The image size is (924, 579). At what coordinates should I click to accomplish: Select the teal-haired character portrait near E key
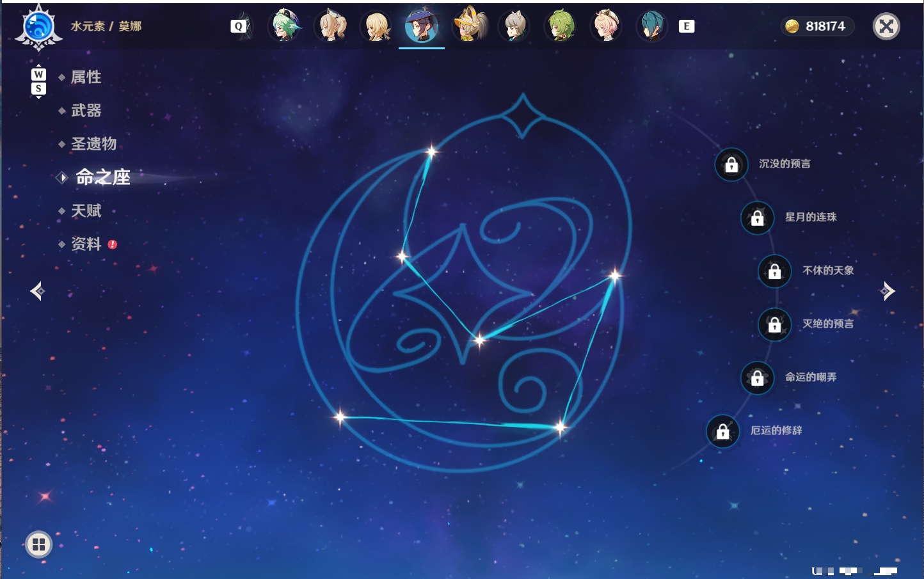pyautogui.click(x=651, y=26)
